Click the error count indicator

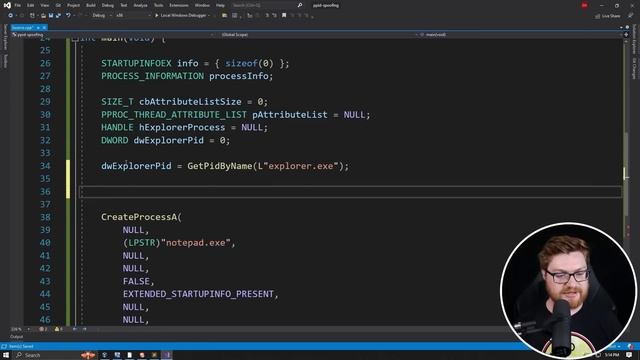pyautogui.click(x=43, y=329)
